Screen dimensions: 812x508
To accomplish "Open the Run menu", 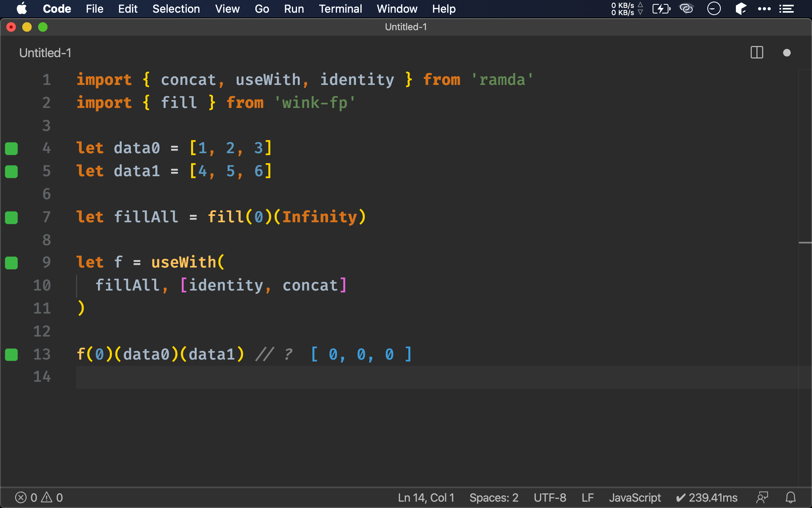I will [x=294, y=9].
